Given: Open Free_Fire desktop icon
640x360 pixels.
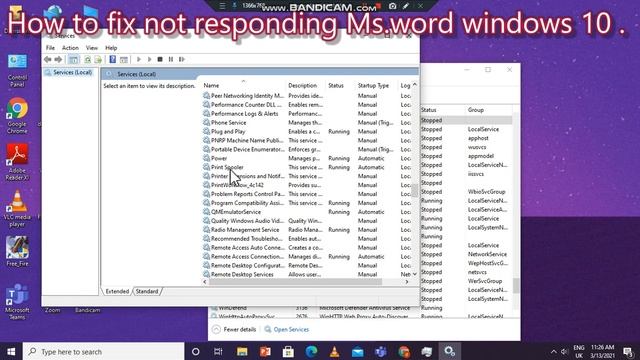Looking at the screenshot, I should 17,251.
